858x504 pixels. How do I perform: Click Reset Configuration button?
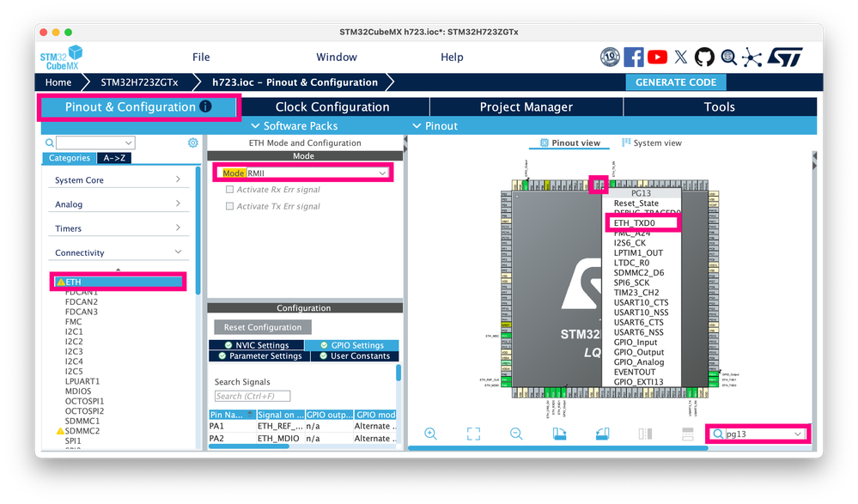(263, 327)
